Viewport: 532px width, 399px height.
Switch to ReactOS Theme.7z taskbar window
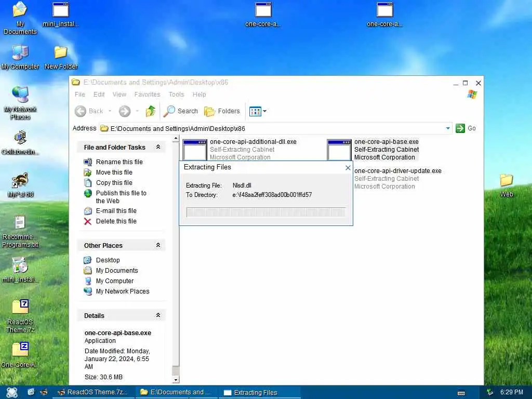pyautogui.click(x=92, y=392)
